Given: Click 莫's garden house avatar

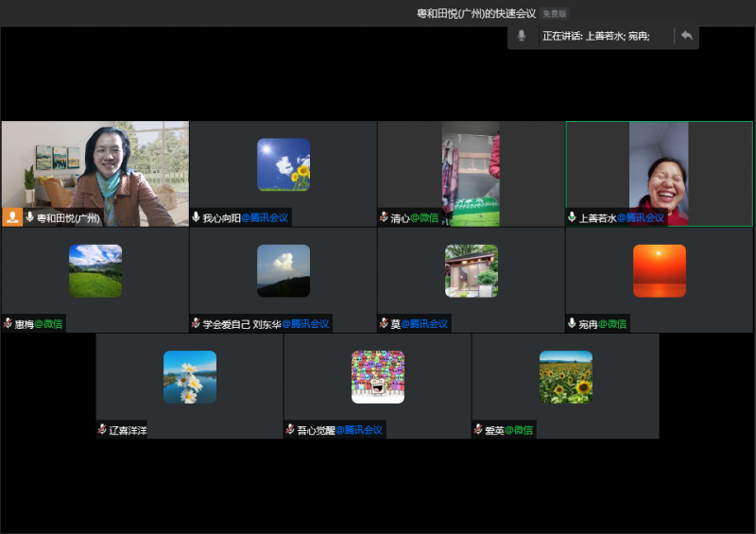Looking at the screenshot, I should [x=471, y=270].
